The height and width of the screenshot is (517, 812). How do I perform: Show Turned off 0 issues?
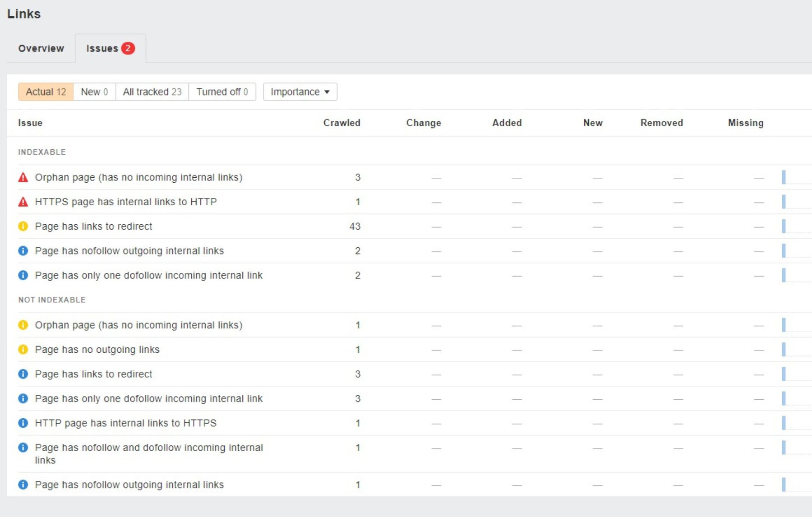pyautogui.click(x=222, y=92)
